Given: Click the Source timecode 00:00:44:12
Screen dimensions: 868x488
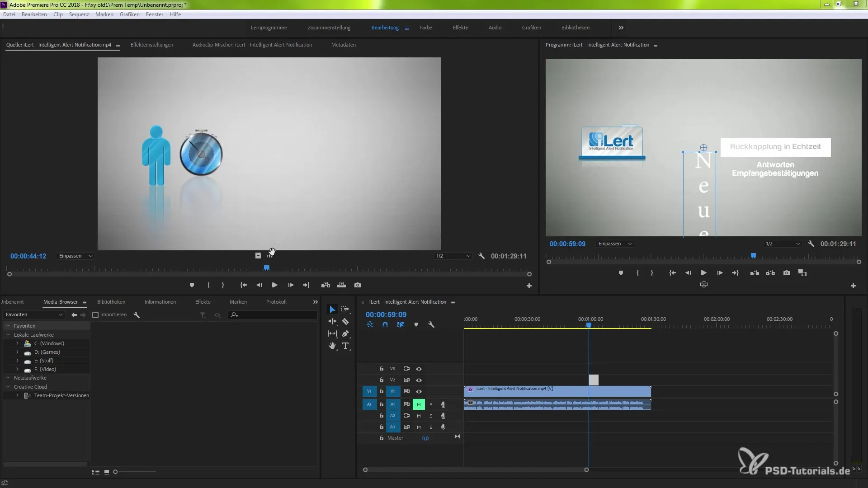Looking at the screenshot, I should click(28, 256).
